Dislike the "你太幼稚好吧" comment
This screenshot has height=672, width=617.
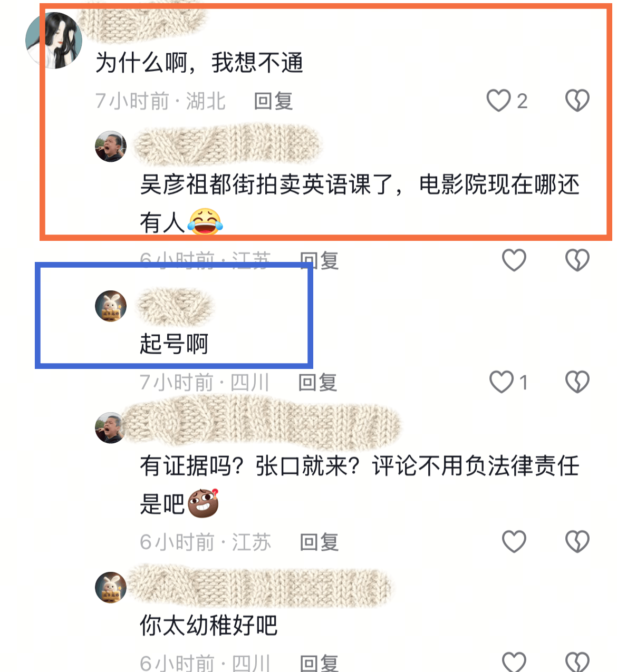577,663
